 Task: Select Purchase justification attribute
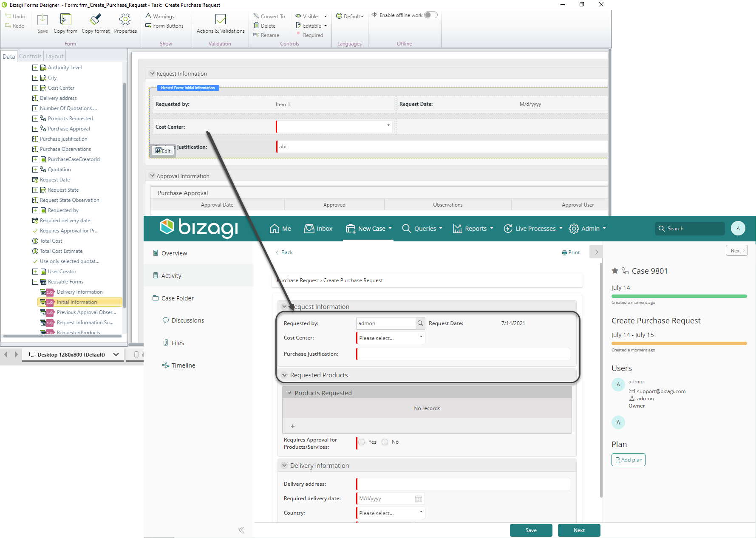pos(63,139)
